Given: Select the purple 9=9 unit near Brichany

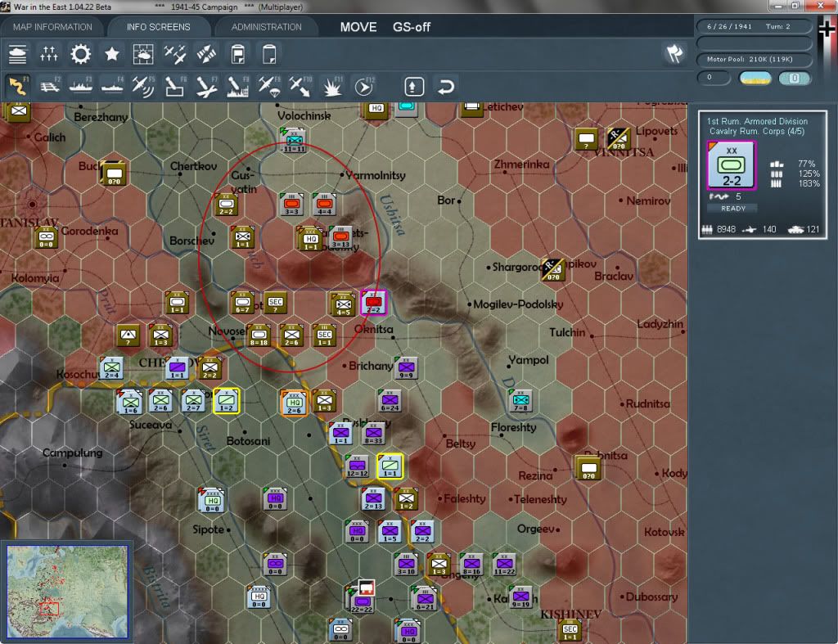Looking at the screenshot, I should (406, 369).
